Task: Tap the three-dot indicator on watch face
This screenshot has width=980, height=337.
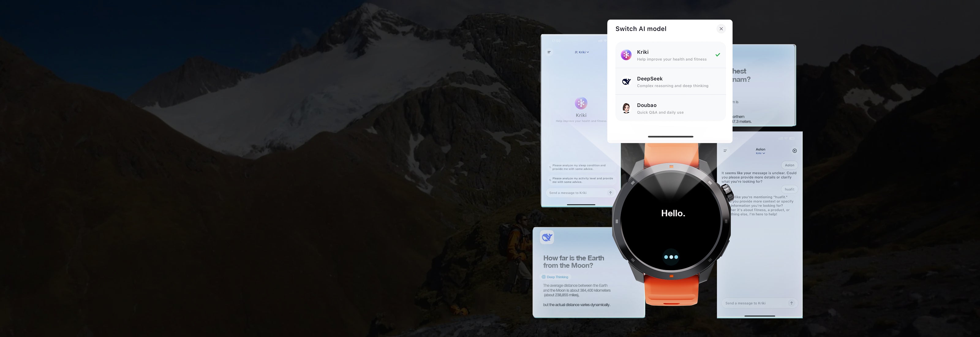Action: click(671, 257)
